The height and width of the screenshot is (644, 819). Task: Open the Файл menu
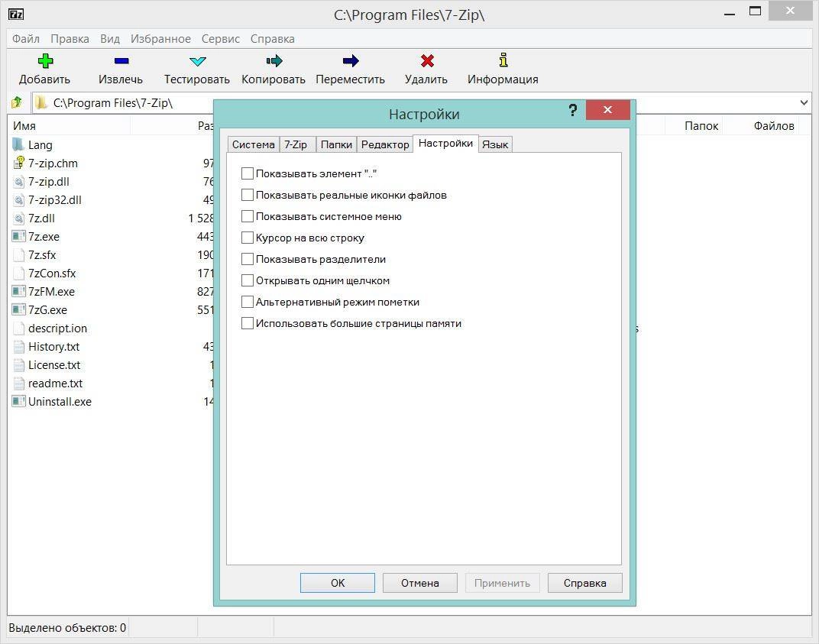pos(26,39)
